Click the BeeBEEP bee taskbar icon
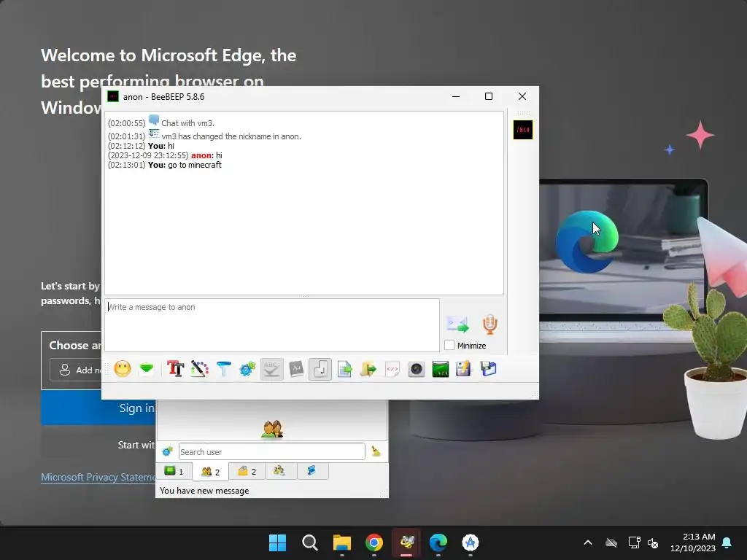 (406, 542)
